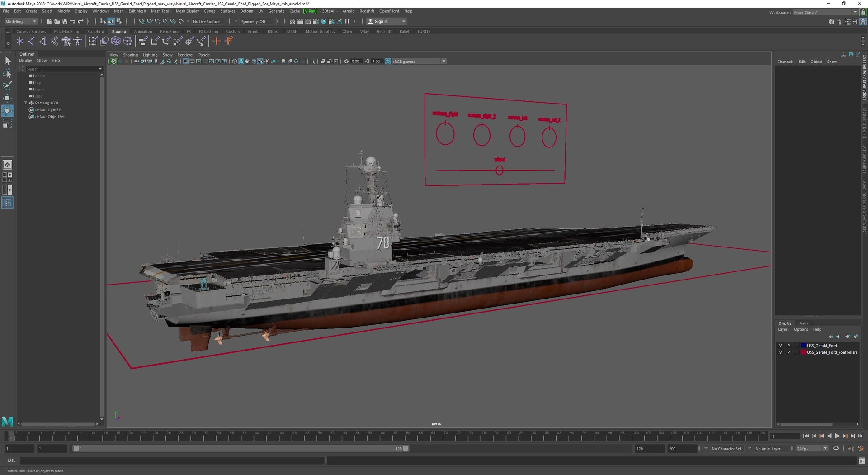This screenshot has width=868, height=475.
Task: Click the Set Key shelf icon
Action: (217, 41)
